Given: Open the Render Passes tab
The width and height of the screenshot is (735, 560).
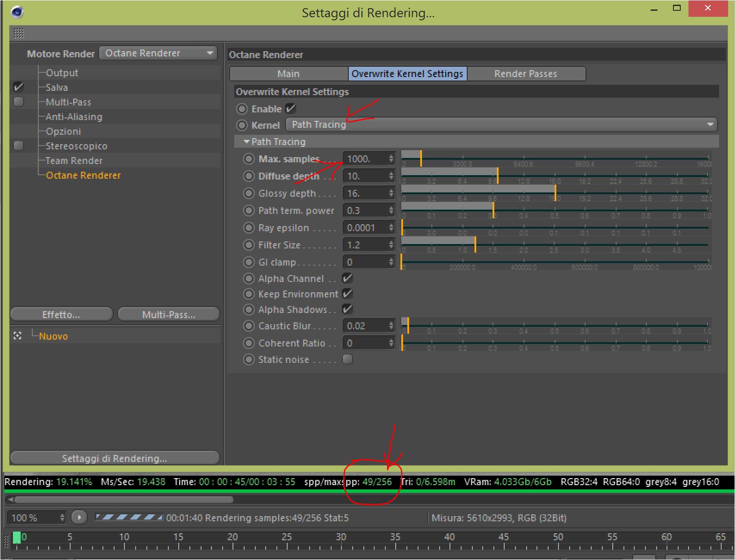Looking at the screenshot, I should pos(526,74).
